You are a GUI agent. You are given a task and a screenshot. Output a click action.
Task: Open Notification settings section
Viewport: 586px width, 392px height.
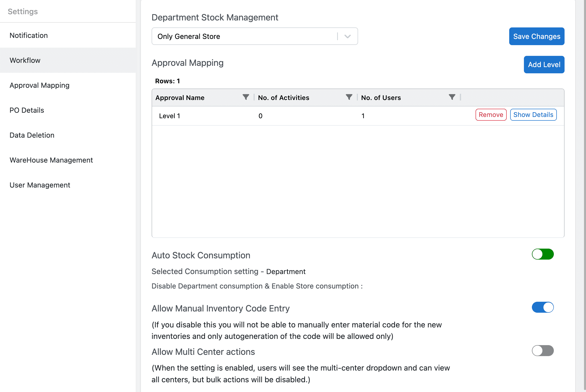pyautogui.click(x=68, y=35)
